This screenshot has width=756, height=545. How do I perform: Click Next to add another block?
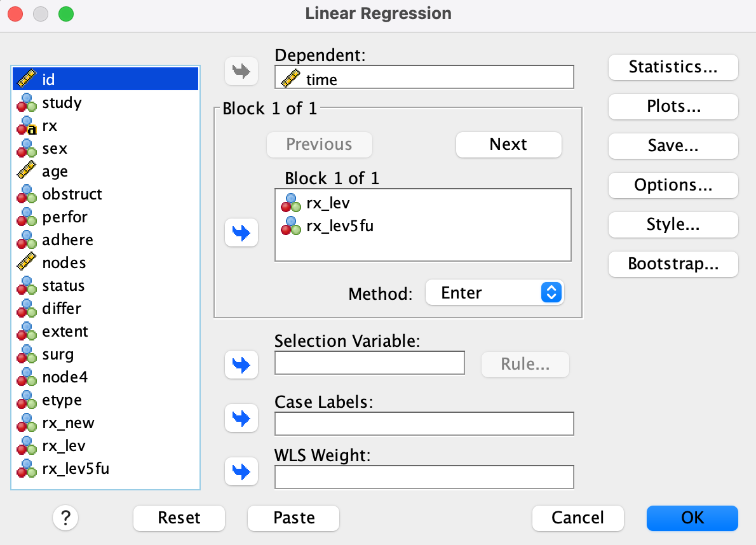508,144
